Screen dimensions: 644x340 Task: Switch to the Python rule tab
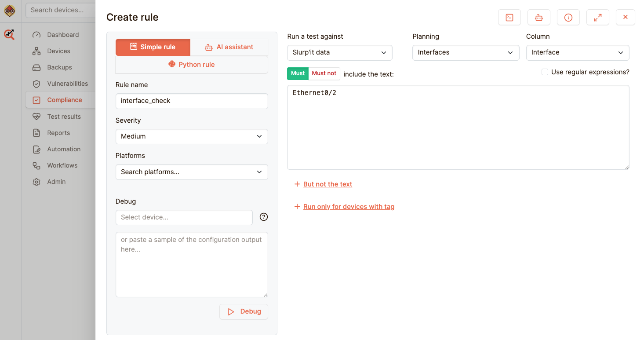click(191, 65)
